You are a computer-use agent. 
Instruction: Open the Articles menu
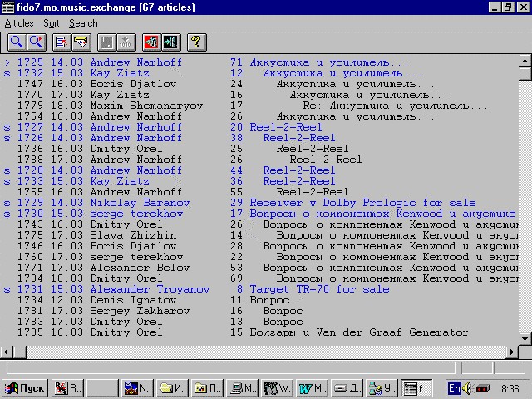coord(19,23)
